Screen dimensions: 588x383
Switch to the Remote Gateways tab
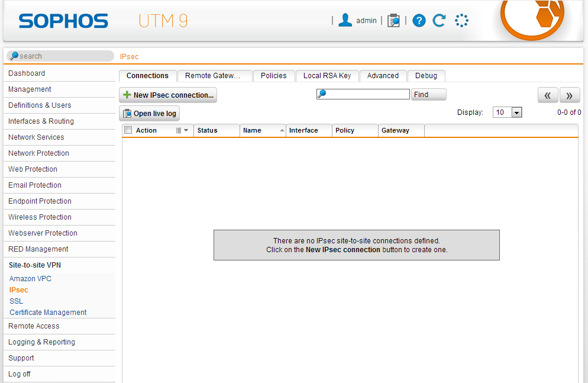[214, 76]
